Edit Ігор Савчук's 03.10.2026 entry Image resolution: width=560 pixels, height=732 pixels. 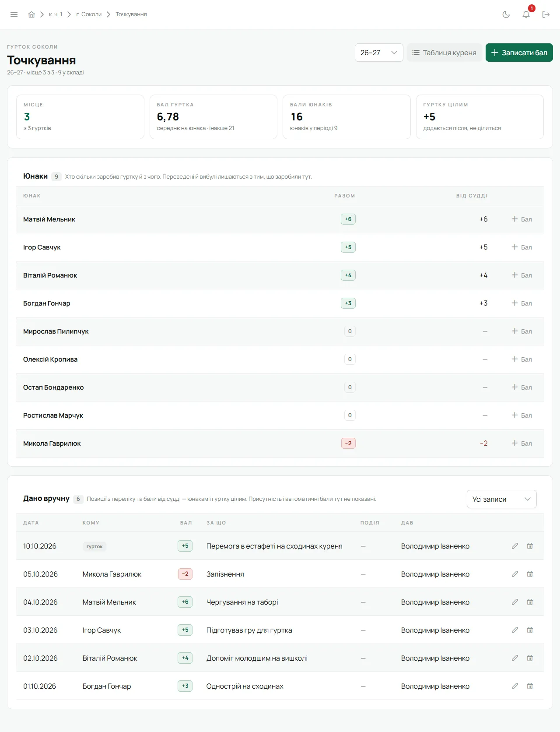515,630
